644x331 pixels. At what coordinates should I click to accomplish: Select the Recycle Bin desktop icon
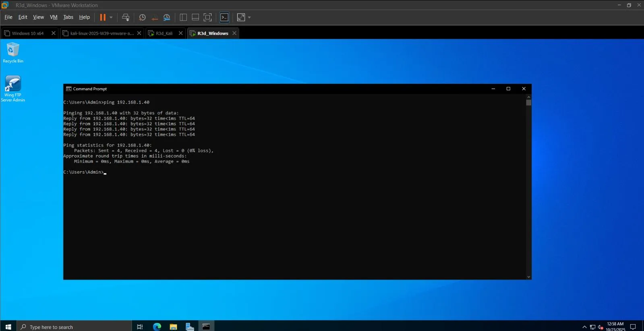click(x=13, y=53)
